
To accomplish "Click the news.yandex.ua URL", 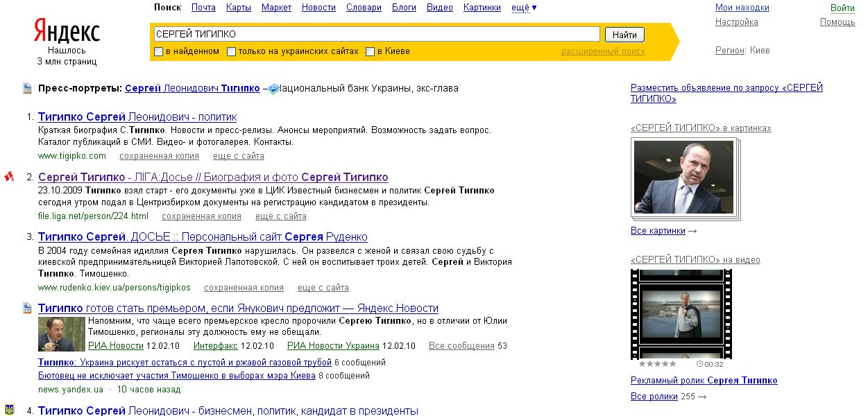I will pos(71,390).
